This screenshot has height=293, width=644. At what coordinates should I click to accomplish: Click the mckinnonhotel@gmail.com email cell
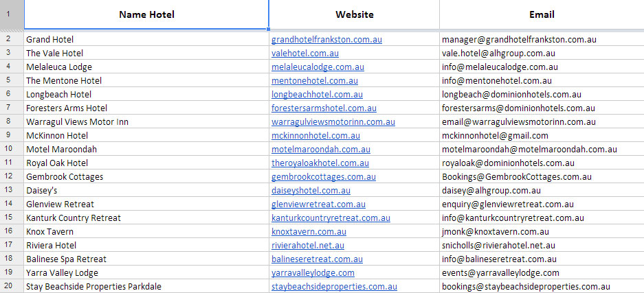[x=495, y=136]
